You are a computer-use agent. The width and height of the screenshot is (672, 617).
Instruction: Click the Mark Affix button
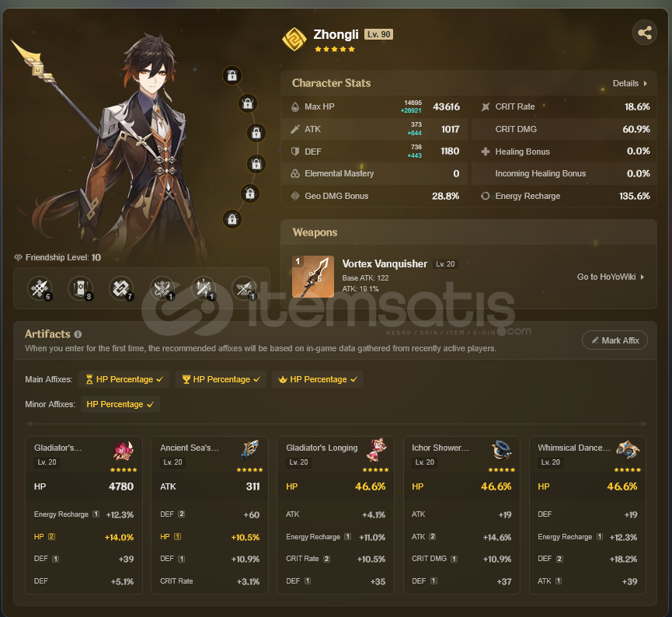coord(615,340)
